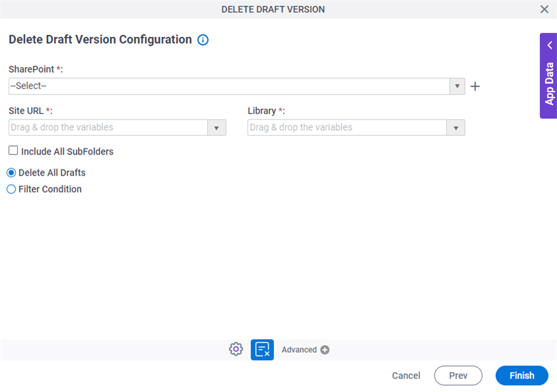Click inside the Site URL input field
Viewport: 557px width, 392px height.
point(106,127)
